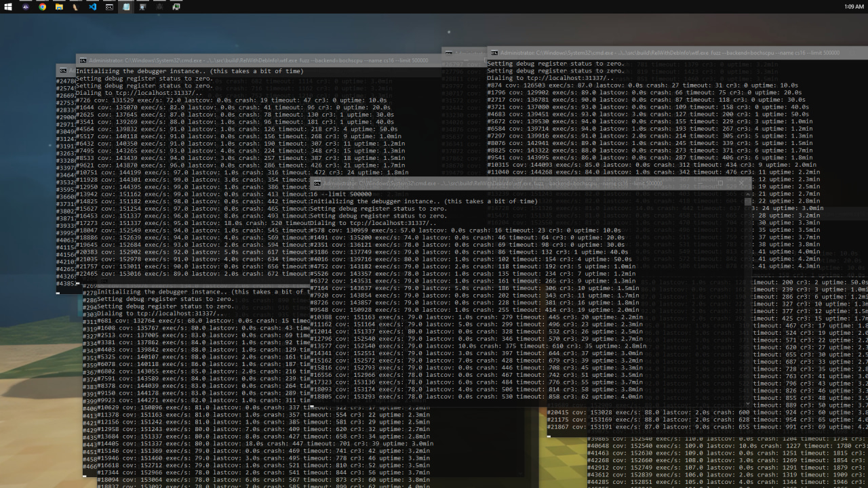Launch Google Chrome from the taskbar
This screenshot has width=868, height=488.
(43, 7)
